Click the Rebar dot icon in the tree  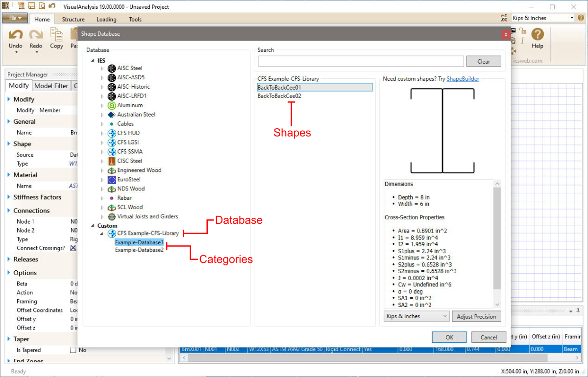point(112,198)
